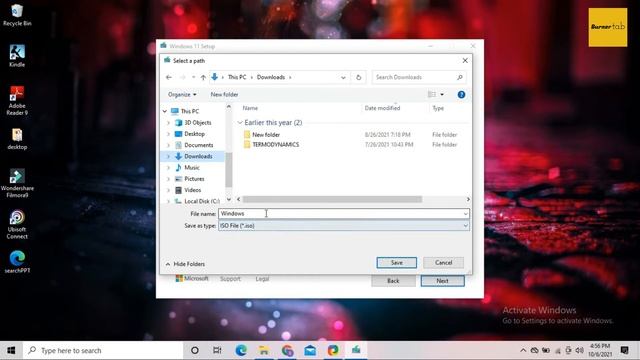Open recent locations dropdown arrow
Image resolution: width=640 pixels, height=360 pixels.
click(x=193, y=77)
